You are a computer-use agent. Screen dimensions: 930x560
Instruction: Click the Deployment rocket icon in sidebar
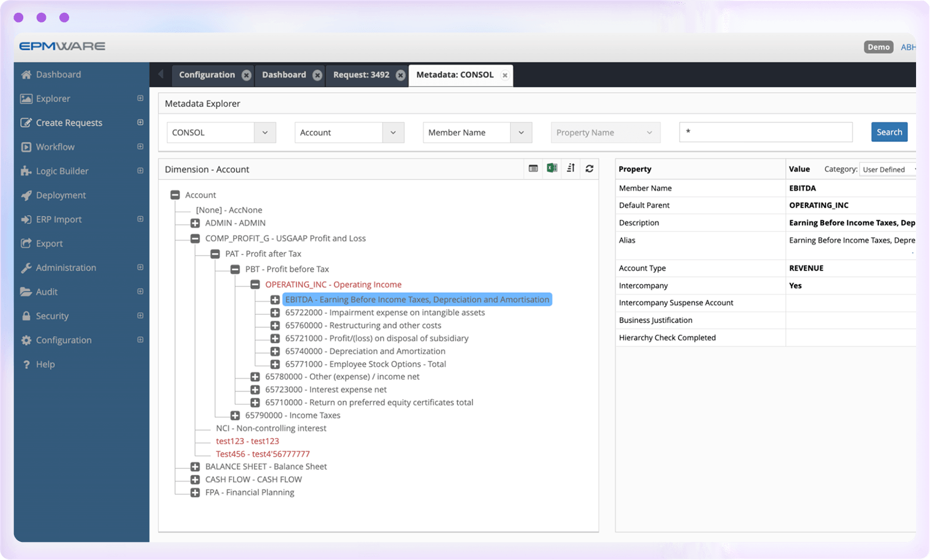tap(26, 196)
